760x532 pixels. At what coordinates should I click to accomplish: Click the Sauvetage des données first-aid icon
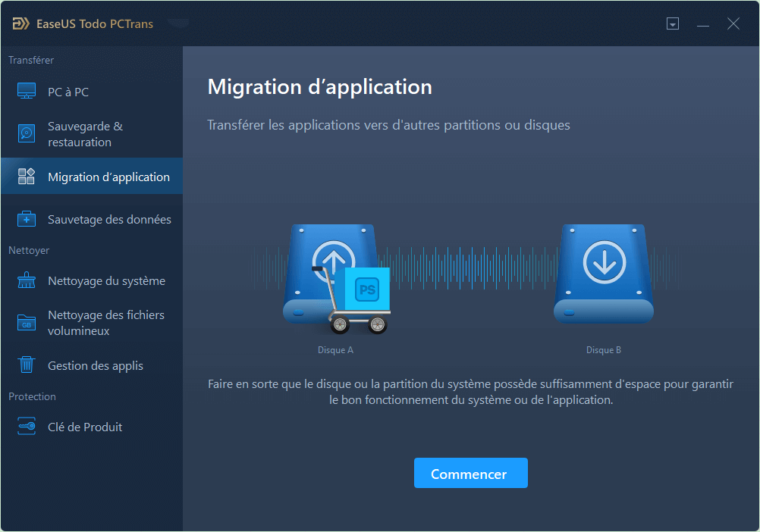coord(27,219)
